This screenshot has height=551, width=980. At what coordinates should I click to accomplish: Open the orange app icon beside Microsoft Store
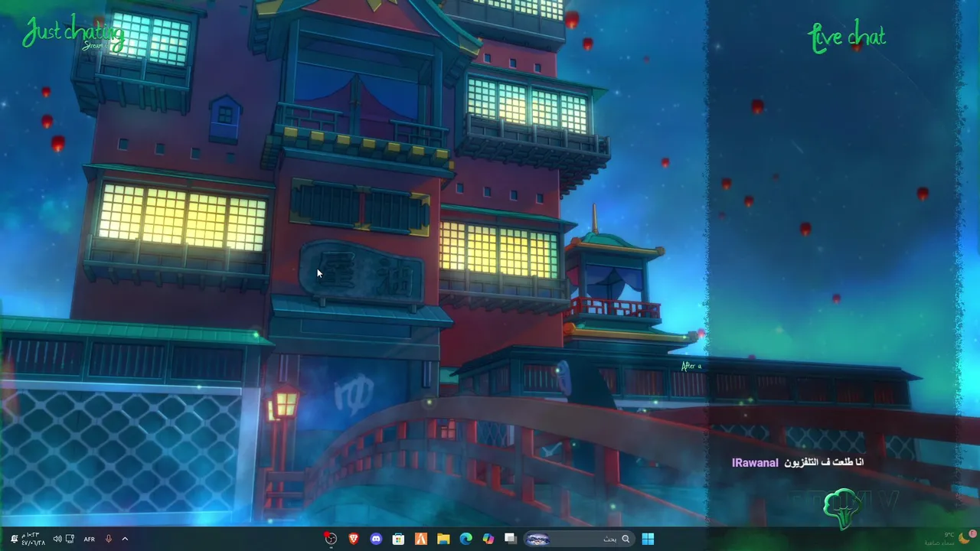(420, 539)
